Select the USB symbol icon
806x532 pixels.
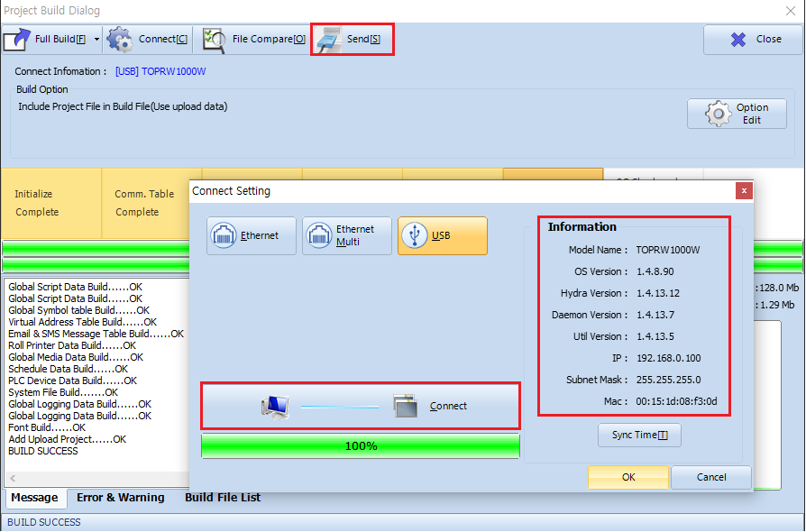(x=415, y=236)
